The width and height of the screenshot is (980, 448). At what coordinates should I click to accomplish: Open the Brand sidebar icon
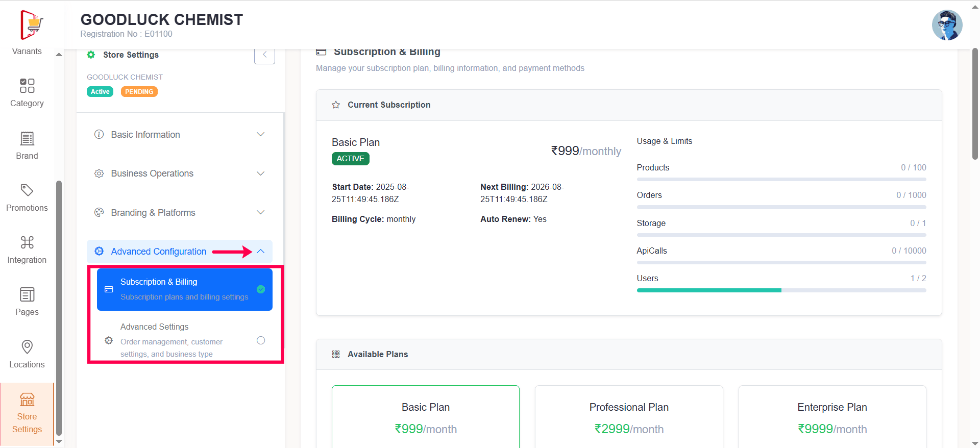coord(27,139)
